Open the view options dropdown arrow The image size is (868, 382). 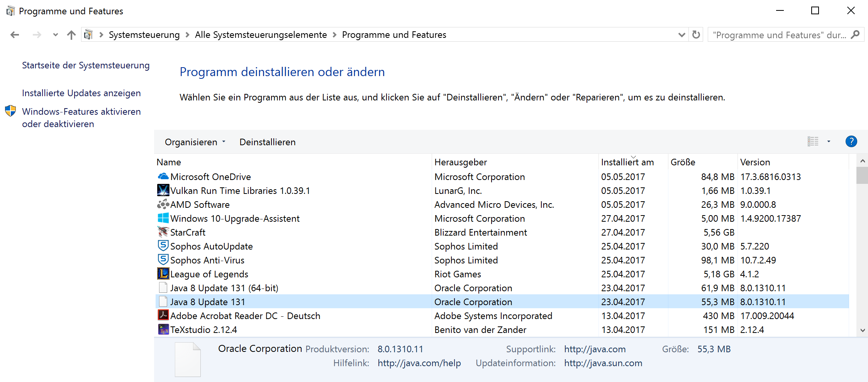tap(829, 142)
